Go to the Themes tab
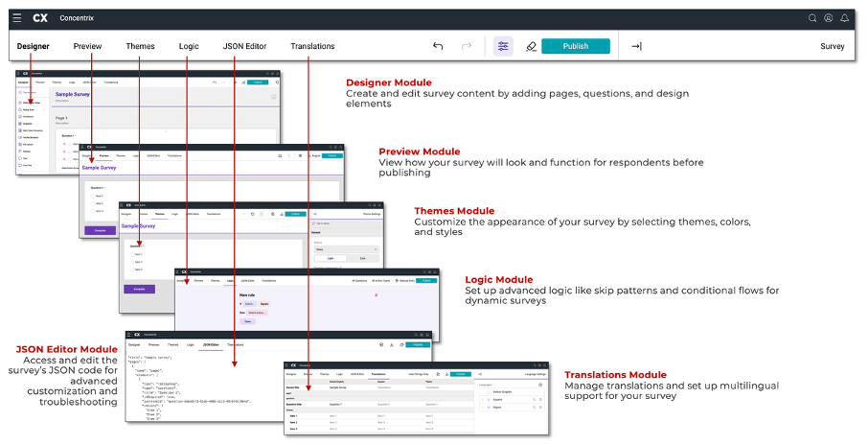This screenshot has width=868, height=445. (140, 46)
